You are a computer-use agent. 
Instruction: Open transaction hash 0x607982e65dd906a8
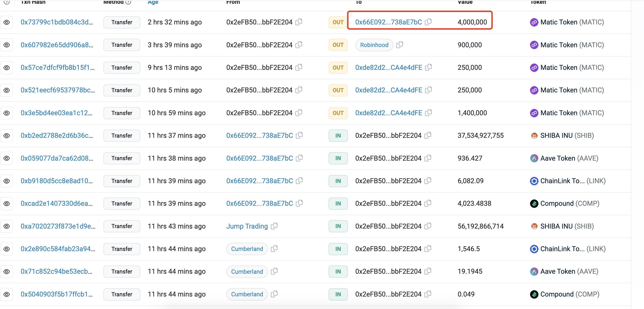57,45
